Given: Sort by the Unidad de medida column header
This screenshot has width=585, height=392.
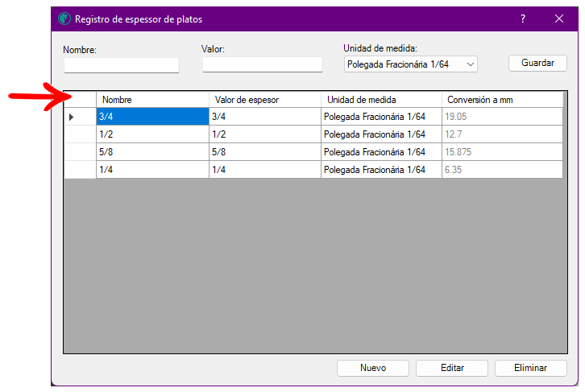Looking at the screenshot, I should 381,100.
